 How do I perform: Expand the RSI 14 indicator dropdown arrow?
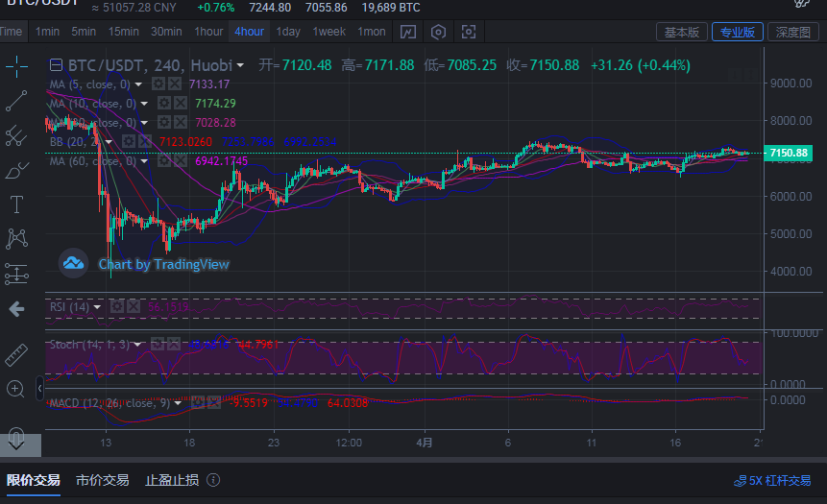(x=98, y=307)
